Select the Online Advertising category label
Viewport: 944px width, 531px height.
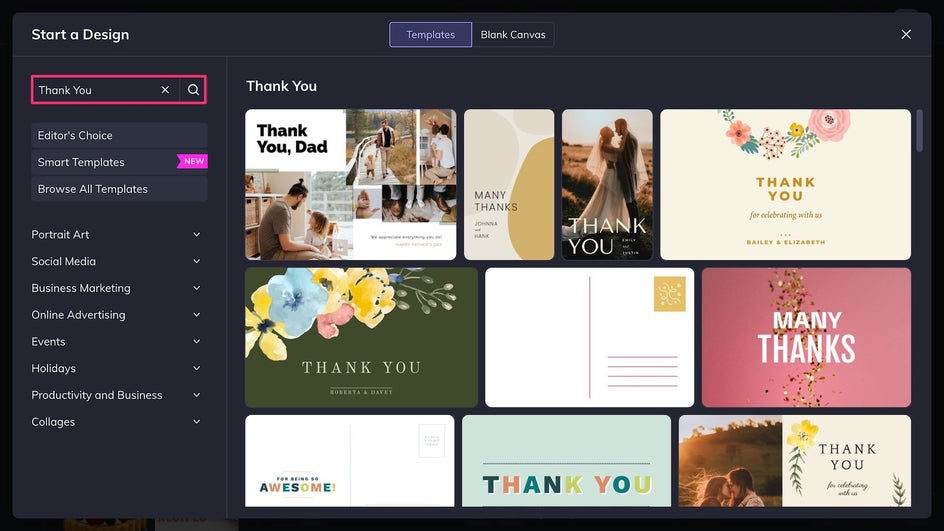click(78, 315)
